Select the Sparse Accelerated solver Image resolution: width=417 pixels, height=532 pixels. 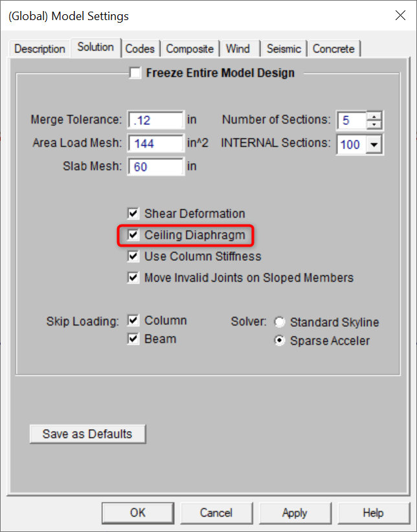point(280,341)
